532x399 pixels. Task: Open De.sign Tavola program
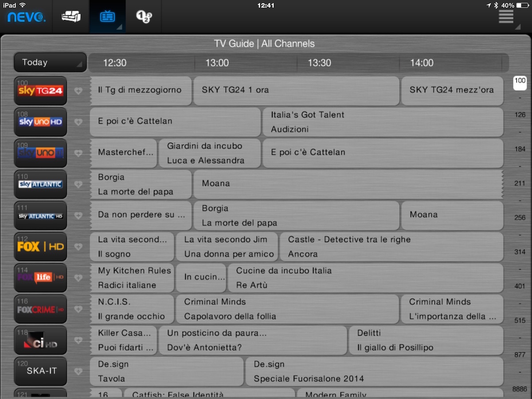(167, 371)
